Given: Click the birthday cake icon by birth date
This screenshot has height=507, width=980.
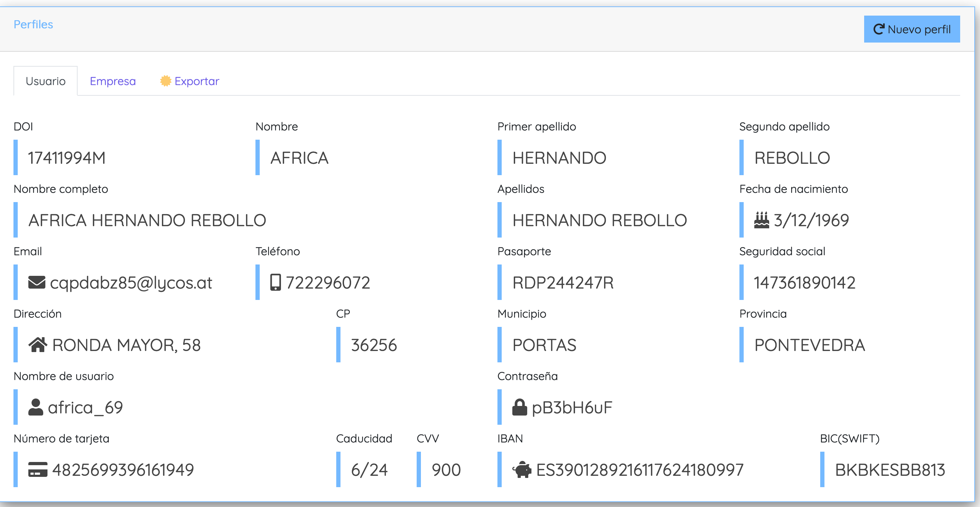Looking at the screenshot, I should coord(762,220).
